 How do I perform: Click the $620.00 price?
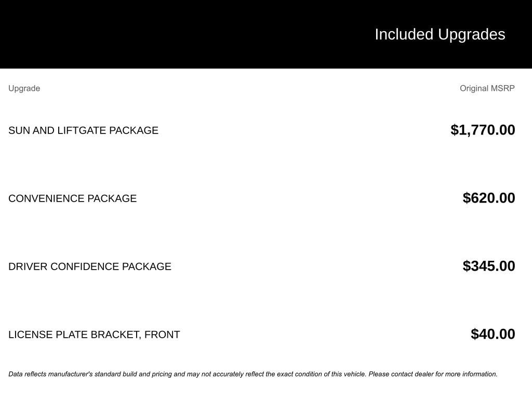(x=489, y=198)
